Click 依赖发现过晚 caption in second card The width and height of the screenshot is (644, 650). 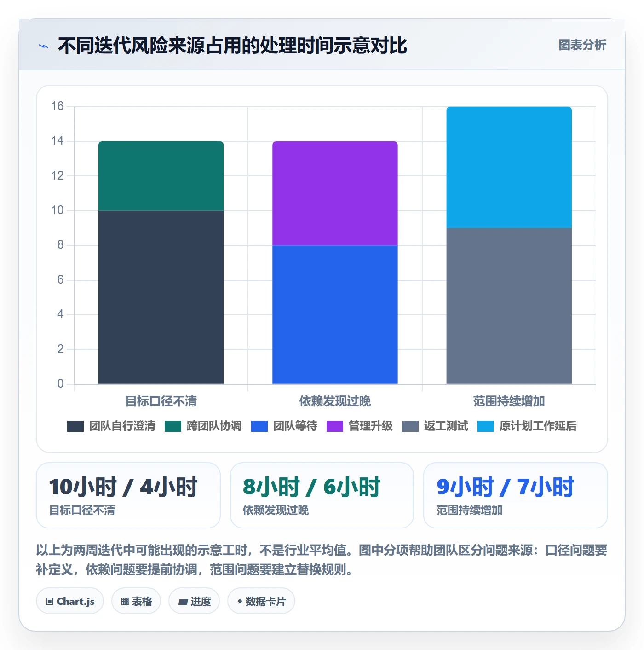276,510
